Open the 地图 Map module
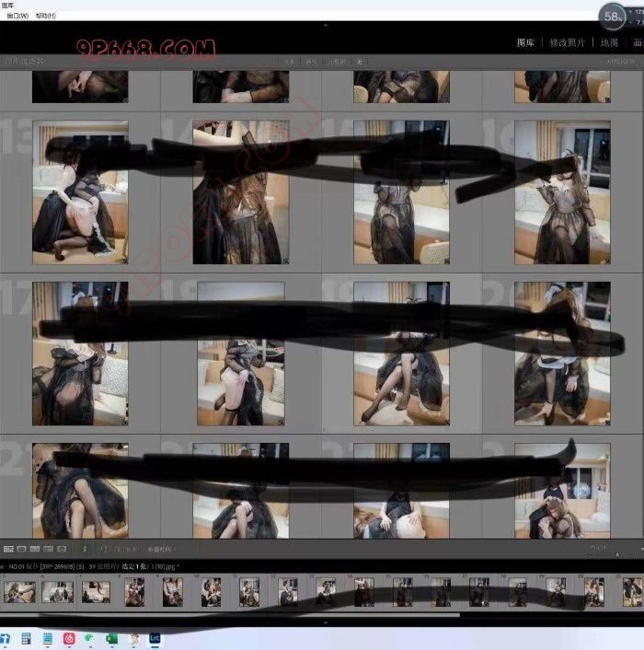This screenshot has width=644, height=650. point(609,42)
